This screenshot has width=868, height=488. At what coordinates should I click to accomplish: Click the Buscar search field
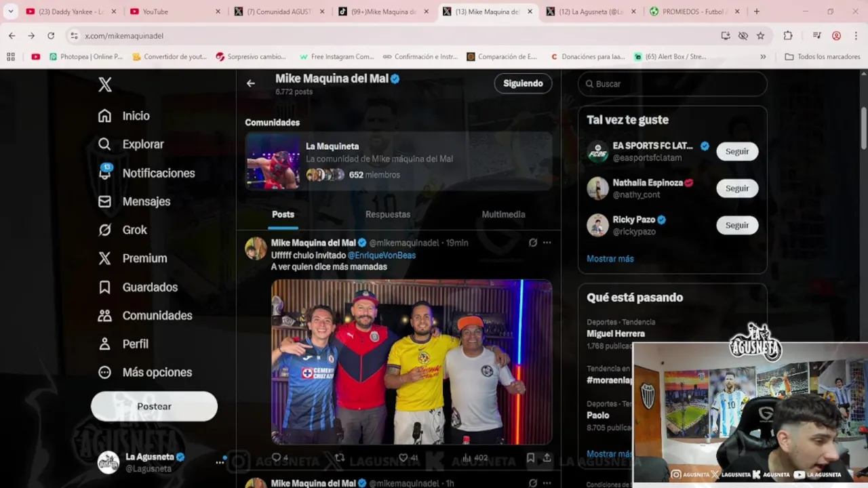(672, 83)
